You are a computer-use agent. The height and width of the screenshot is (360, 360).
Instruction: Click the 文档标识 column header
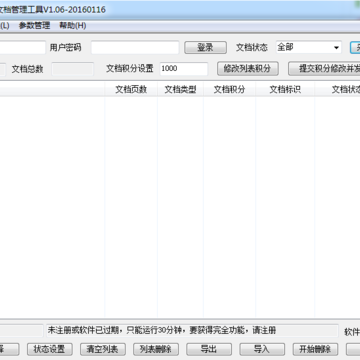285,89
